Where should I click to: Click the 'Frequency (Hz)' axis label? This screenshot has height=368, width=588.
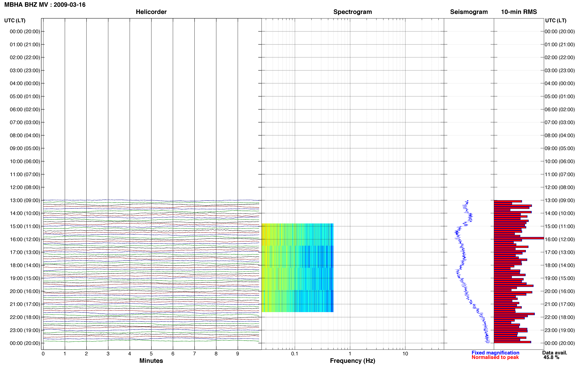(352, 361)
